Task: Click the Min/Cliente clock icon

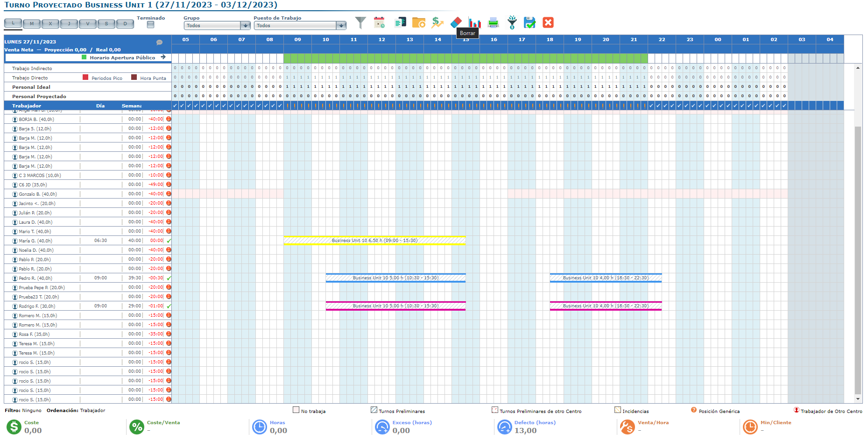Action: [750, 427]
